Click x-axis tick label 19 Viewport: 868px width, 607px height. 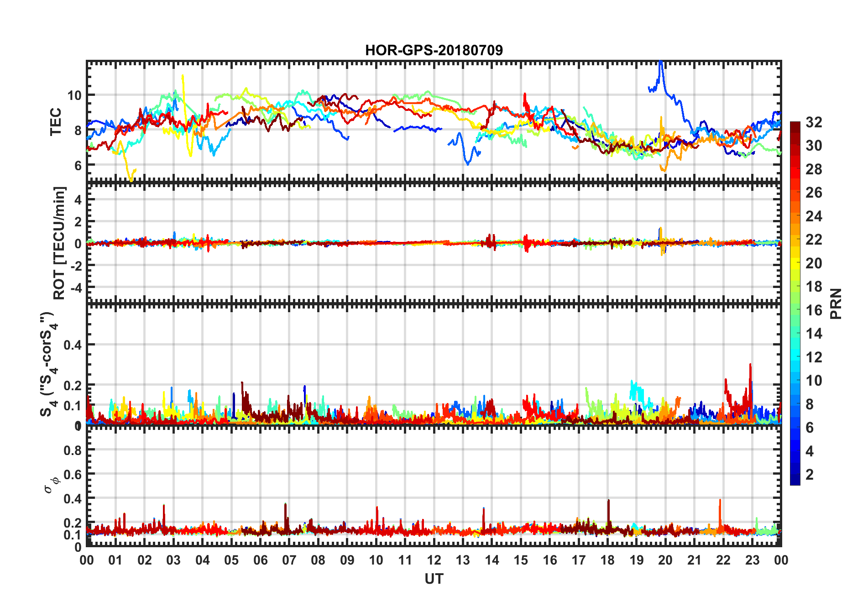[x=637, y=560]
